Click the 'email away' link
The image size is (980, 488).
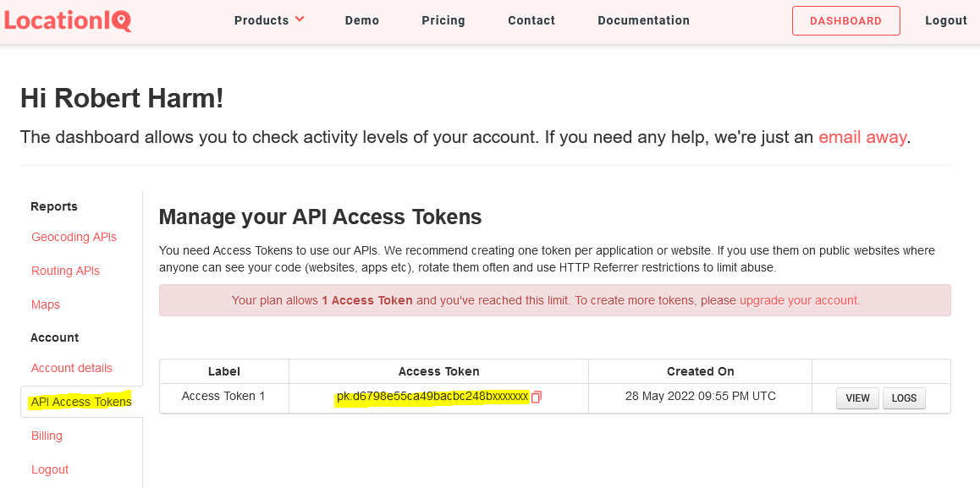pos(862,137)
